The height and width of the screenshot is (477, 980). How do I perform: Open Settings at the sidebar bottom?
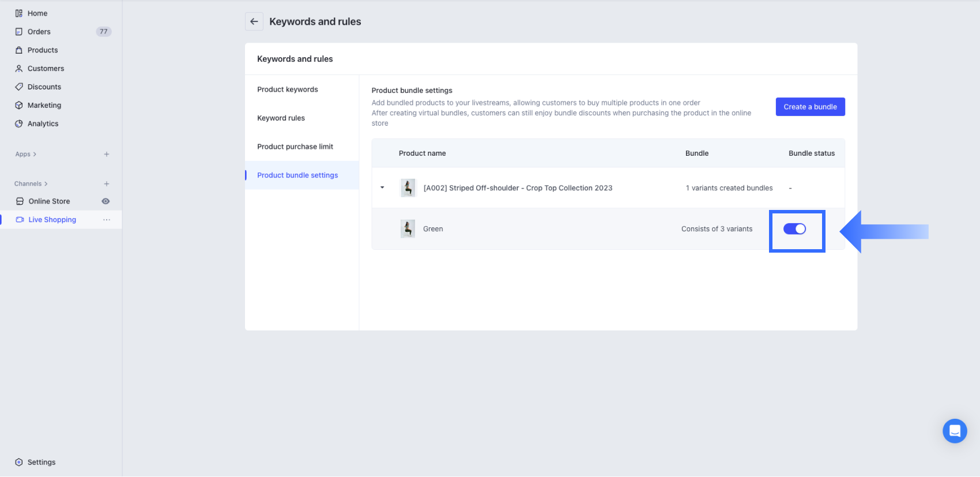click(42, 462)
